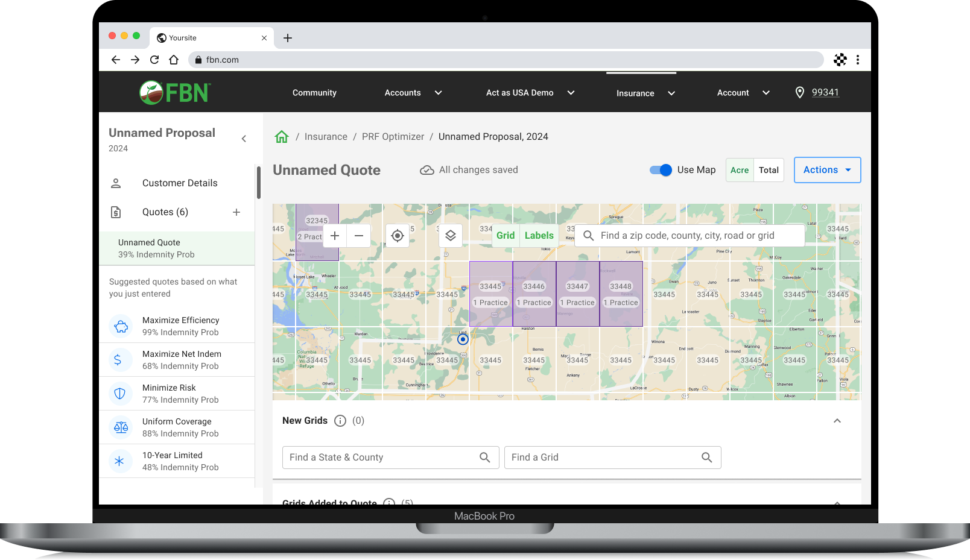Open browser three-dot menu

(x=858, y=60)
